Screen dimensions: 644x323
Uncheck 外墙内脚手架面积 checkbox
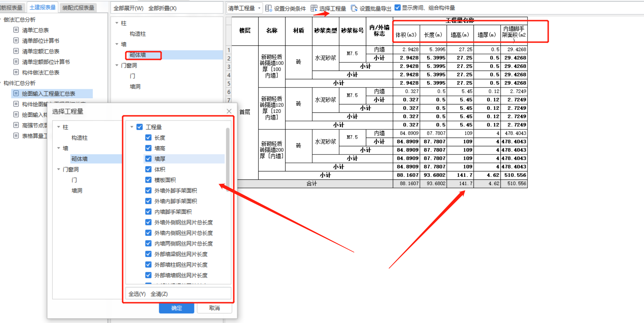(149, 201)
